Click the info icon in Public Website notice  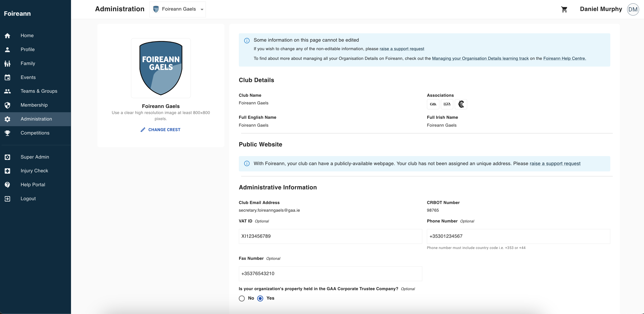coord(247,164)
